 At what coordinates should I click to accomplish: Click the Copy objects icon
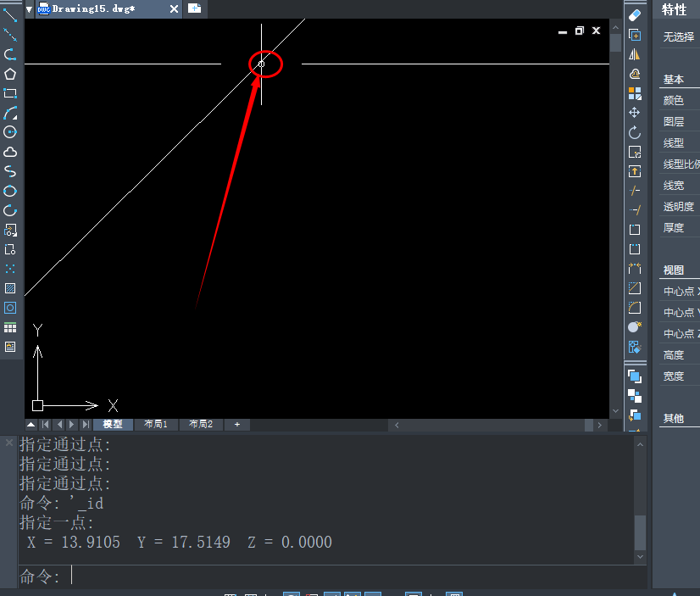635,35
